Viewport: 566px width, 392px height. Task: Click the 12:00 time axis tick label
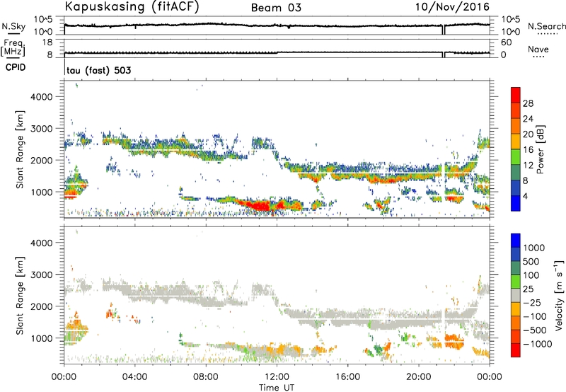pos(277,377)
